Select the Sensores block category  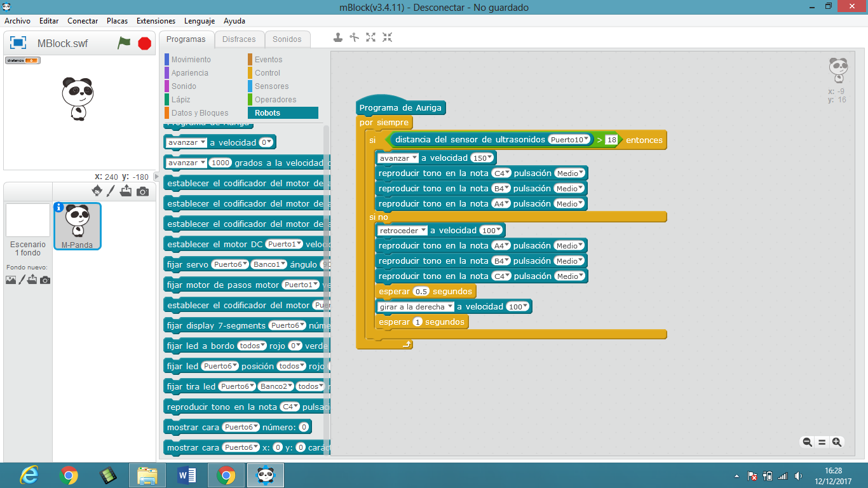coord(271,86)
